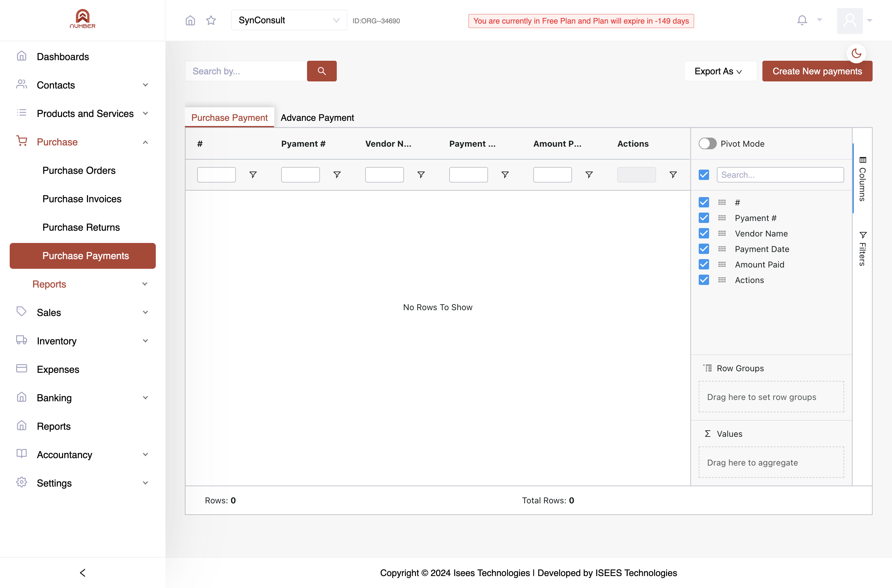Select the Purchase Payment tab
Image resolution: width=892 pixels, height=588 pixels.
pyautogui.click(x=229, y=118)
